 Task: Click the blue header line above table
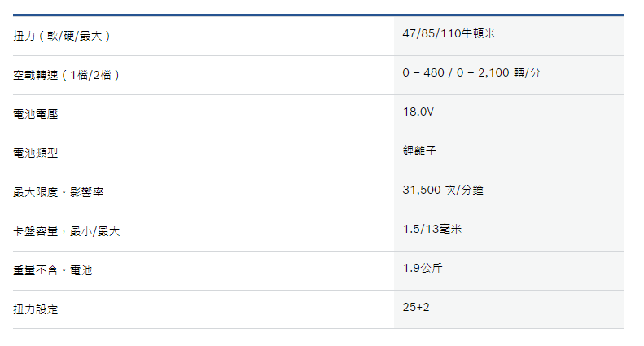318,15
